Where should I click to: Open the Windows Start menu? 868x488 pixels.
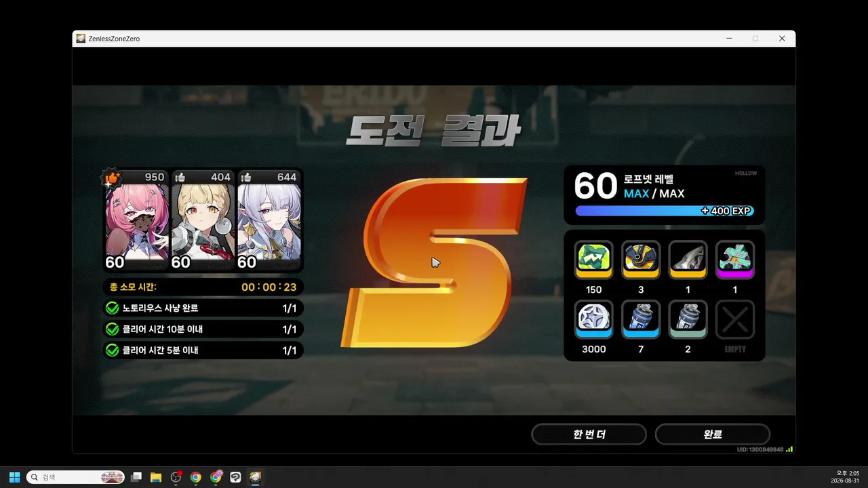[x=15, y=477]
